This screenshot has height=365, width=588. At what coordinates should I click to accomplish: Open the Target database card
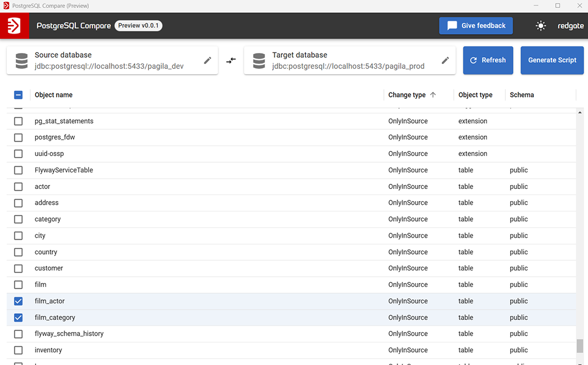pos(349,60)
